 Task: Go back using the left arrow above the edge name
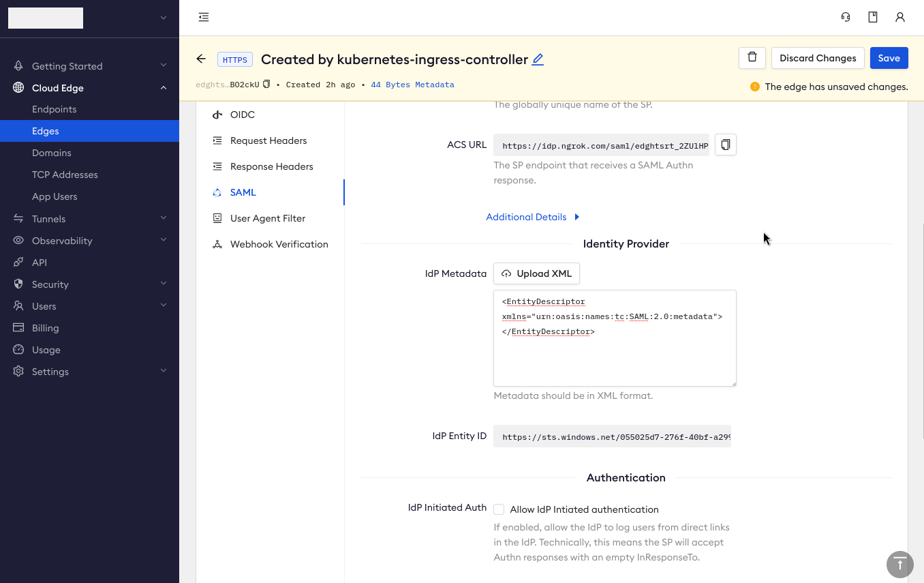point(201,59)
